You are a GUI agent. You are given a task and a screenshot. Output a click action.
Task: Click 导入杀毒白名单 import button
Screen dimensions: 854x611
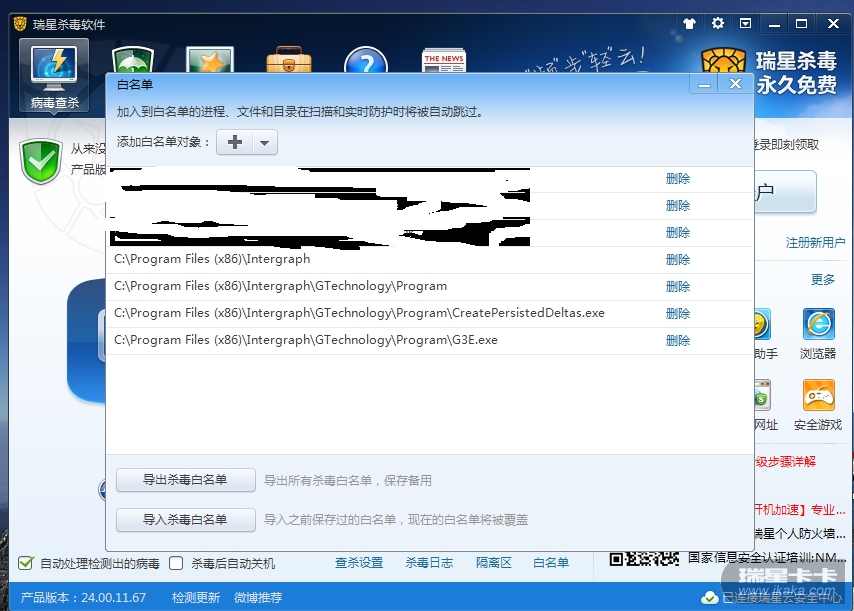(x=185, y=520)
